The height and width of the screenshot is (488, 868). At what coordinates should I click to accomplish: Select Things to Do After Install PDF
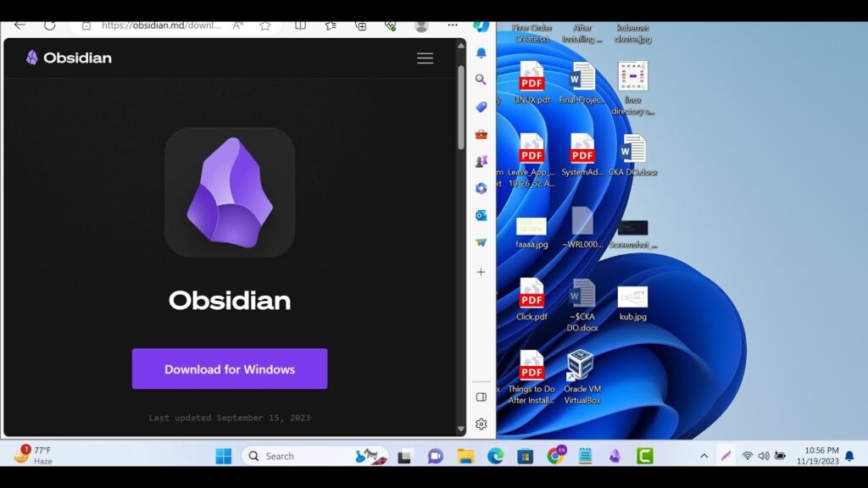click(531, 377)
